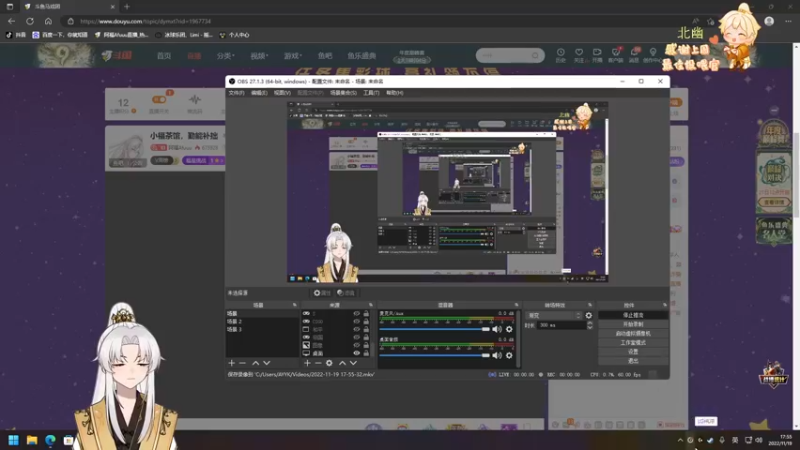The image size is (800, 450).
Task: Click the add source plus icon
Action: (x=307, y=363)
